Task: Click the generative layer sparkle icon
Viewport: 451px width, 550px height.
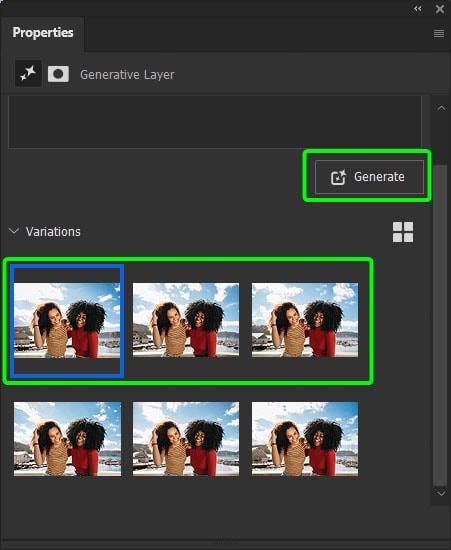Action: (x=28, y=73)
